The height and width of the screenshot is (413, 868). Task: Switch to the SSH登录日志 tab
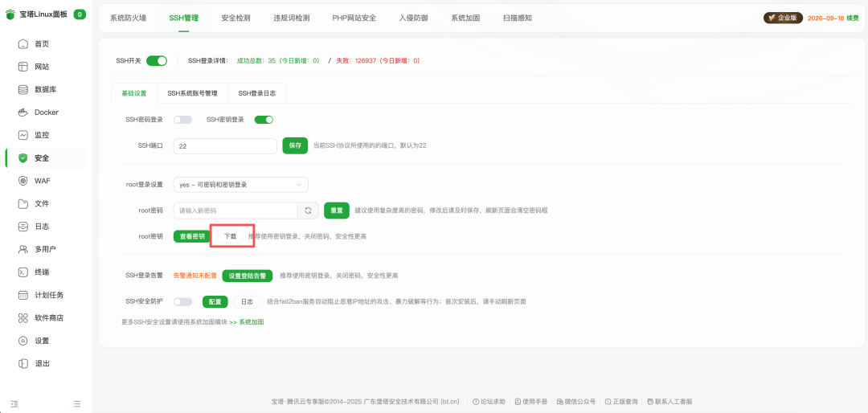pos(256,93)
